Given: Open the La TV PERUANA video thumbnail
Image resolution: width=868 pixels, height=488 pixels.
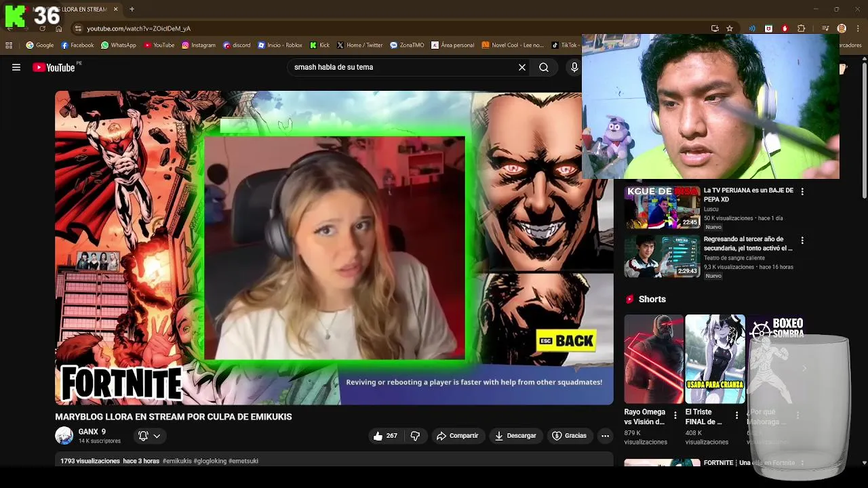Looking at the screenshot, I should [x=662, y=207].
